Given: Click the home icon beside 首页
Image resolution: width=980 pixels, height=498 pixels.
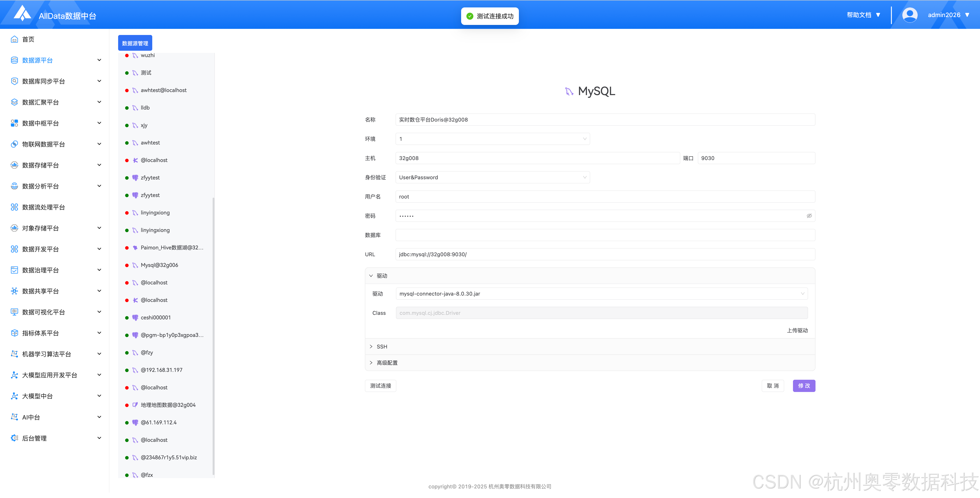Looking at the screenshot, I should [x=14, y=39].
